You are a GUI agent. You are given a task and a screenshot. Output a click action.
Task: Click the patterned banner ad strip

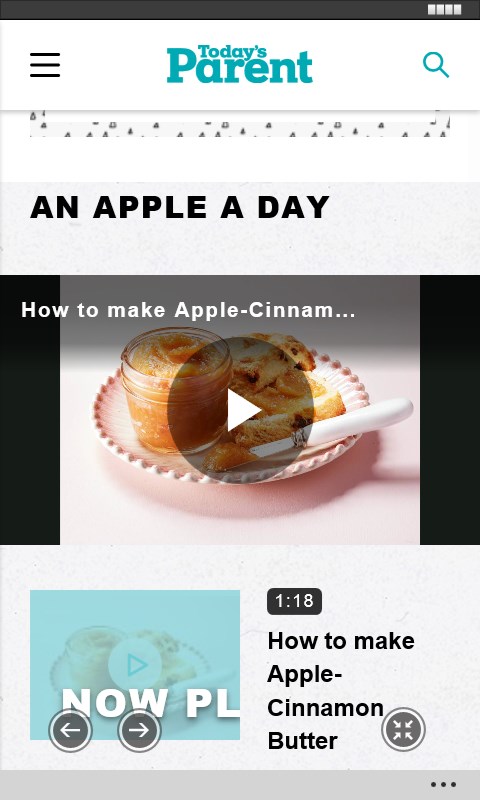click(x=240, y=123)
